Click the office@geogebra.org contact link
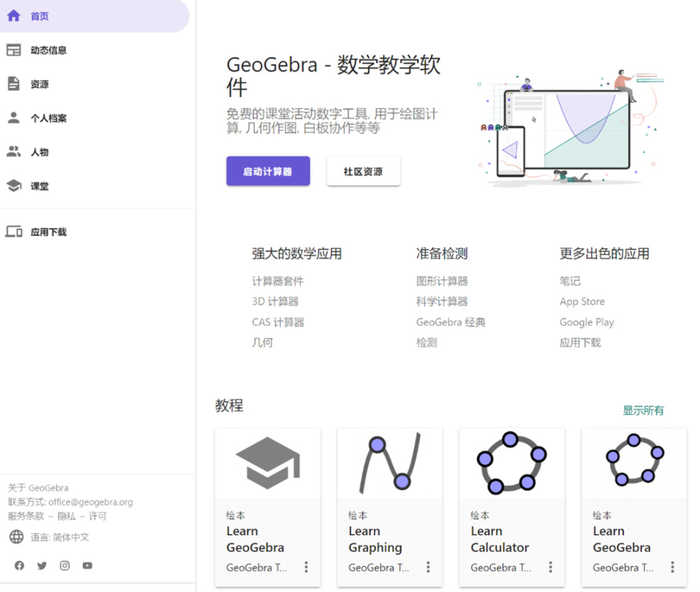The width and height of the screenshot is (700, 592). point(91,502)
